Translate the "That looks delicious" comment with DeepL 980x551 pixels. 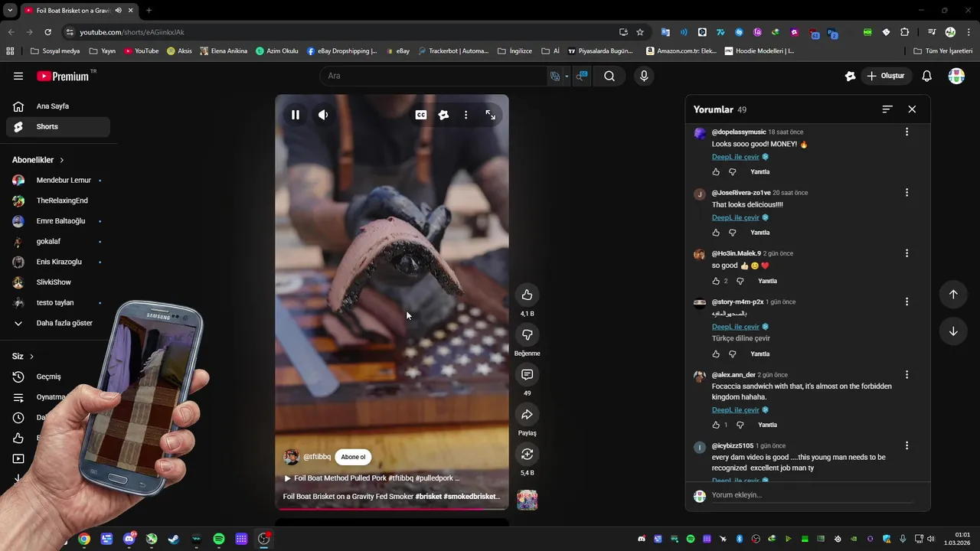(x=736, y=217)
